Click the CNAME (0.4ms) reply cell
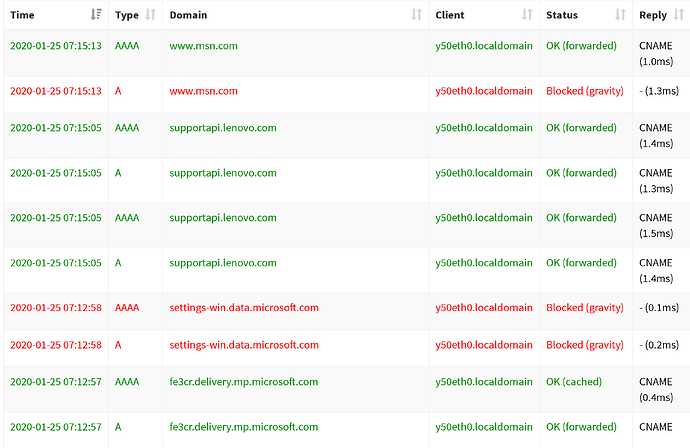690x448 pixels. pos(655,390)
